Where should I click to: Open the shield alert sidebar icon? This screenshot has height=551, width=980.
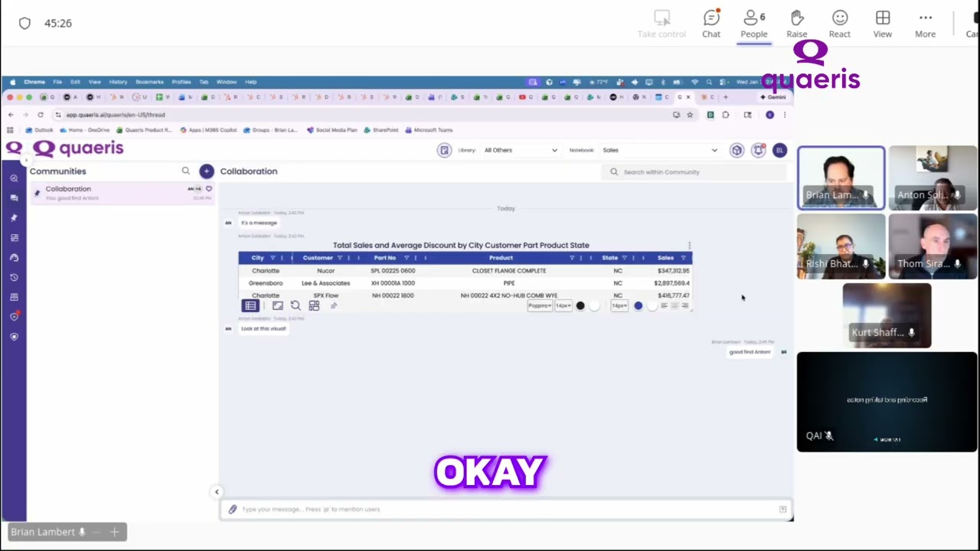coord(14,316)
